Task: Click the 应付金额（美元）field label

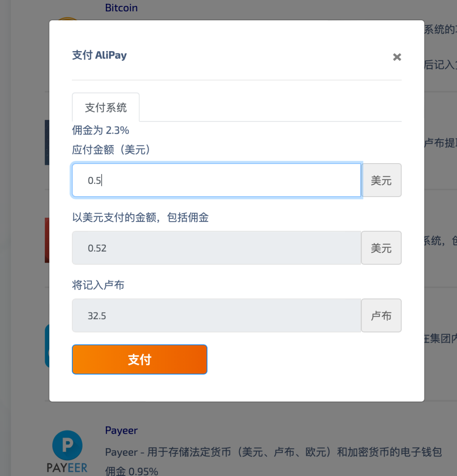Action: point(111,150)
